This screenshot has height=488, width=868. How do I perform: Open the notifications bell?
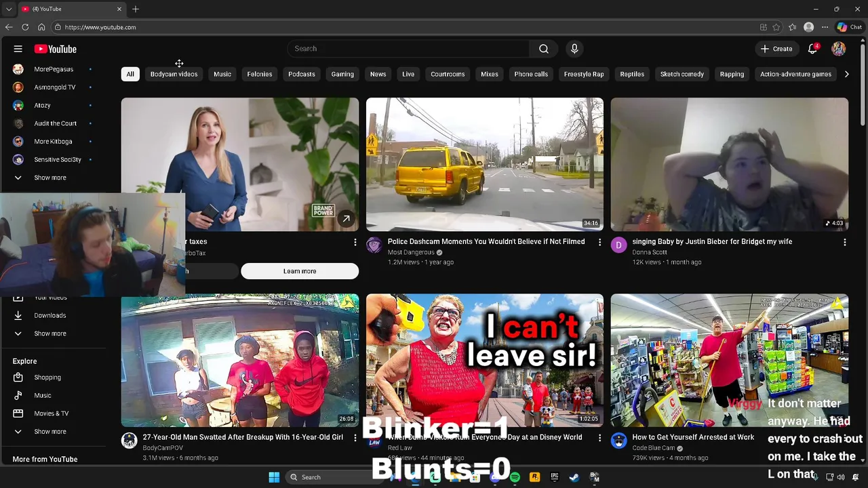(812, 49)
